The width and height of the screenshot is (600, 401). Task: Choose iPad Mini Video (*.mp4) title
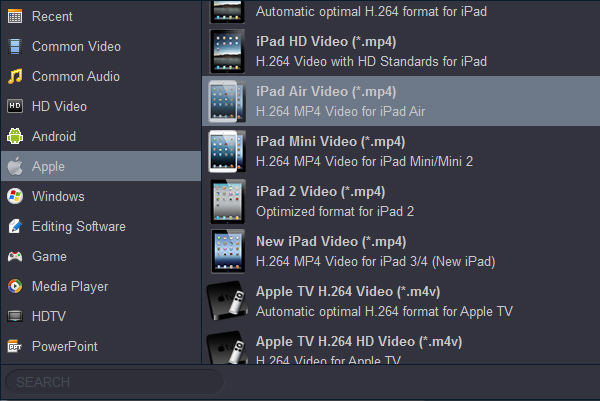tap(331, 142)
